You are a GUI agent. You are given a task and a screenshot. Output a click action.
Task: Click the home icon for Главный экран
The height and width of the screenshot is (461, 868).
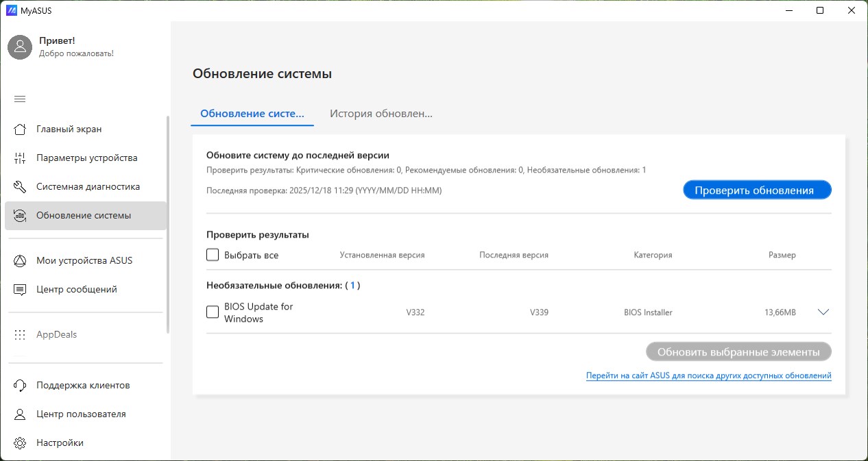(x=20, y=129)
